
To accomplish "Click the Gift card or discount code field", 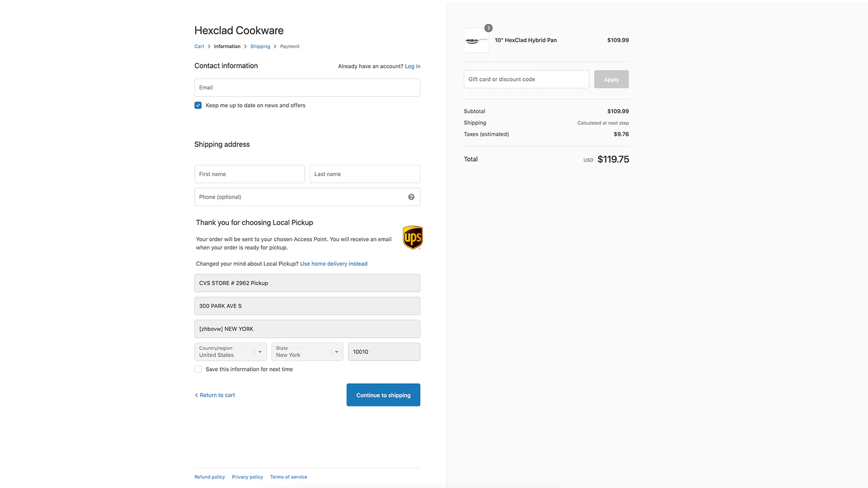I will coord(526,79).
